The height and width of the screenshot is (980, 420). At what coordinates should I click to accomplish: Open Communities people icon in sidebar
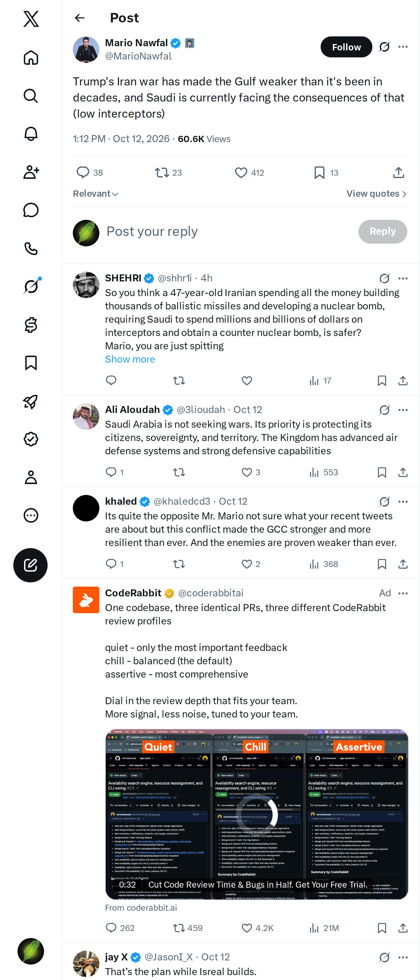coord(31,172)
